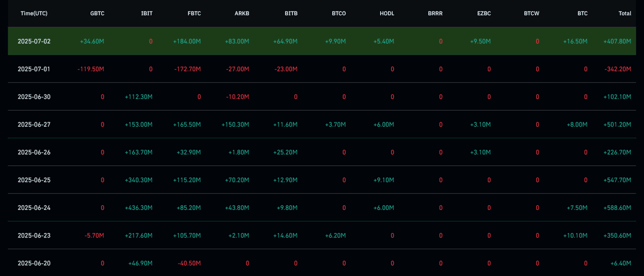Select the 2025-06-27 date row

tap(322, 125)
